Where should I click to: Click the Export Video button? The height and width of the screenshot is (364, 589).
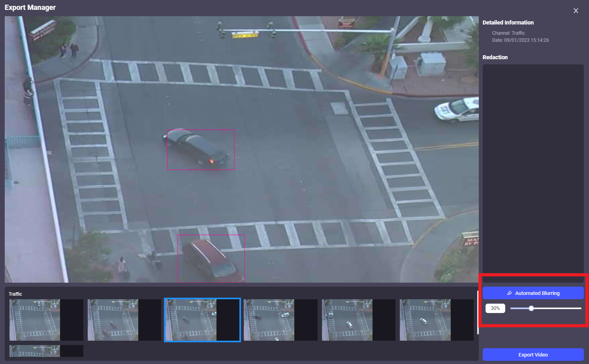(x=533, y=355)
